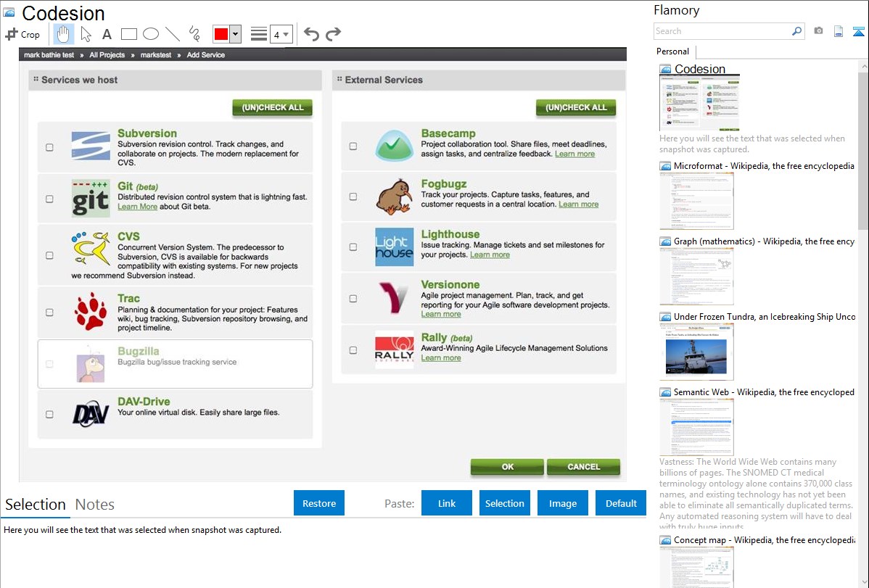Open the Codesion snapshot thumbnail
This screenshot has width=869, height=588.
(x=699, y=103)
